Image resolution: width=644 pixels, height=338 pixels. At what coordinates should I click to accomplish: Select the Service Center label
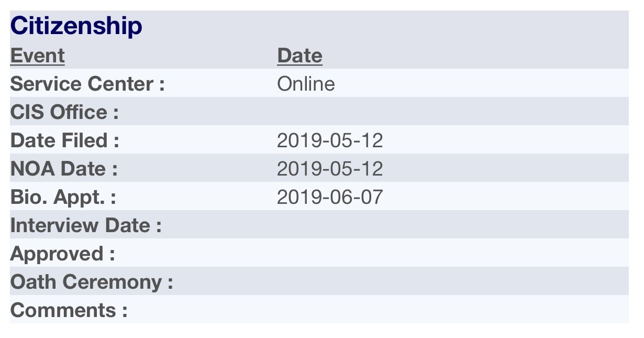pos(87,84)
